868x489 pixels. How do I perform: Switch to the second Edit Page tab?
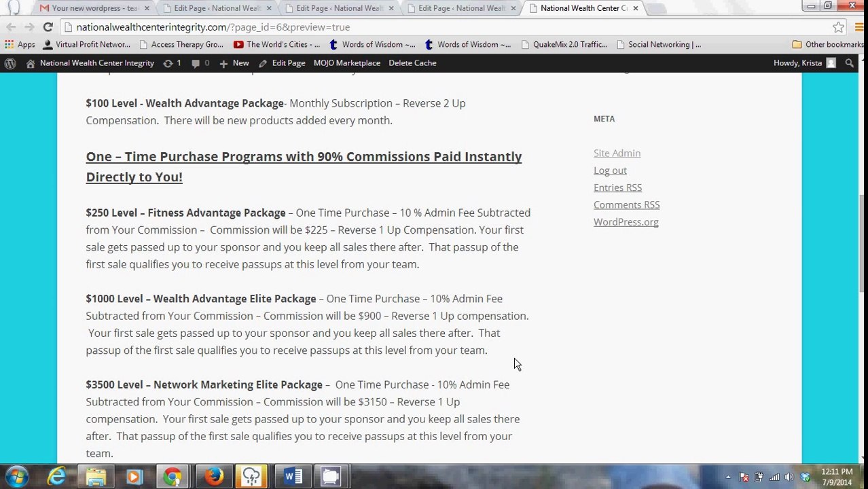(x=340, y=8)
